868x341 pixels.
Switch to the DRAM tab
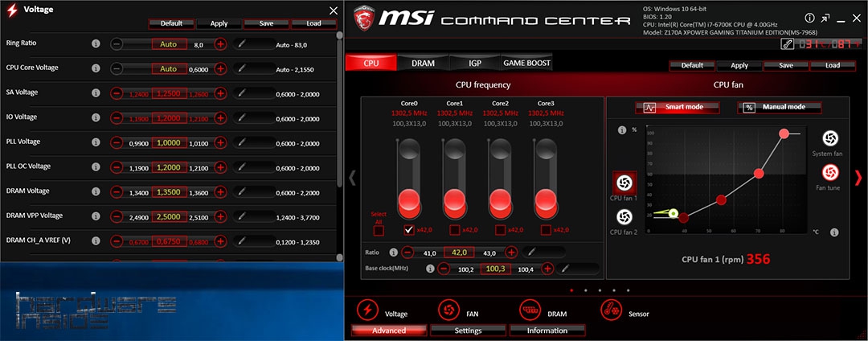(x=423, y=63)
